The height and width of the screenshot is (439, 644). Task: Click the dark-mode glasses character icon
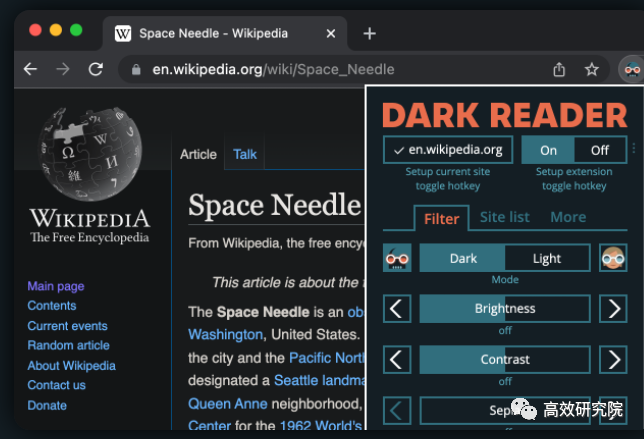397,257
